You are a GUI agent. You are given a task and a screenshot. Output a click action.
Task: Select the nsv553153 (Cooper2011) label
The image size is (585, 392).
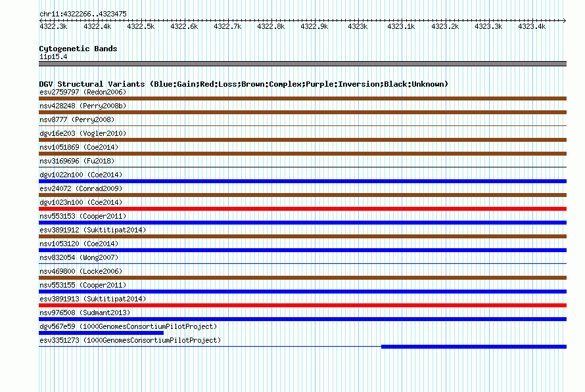coord(83,216)
